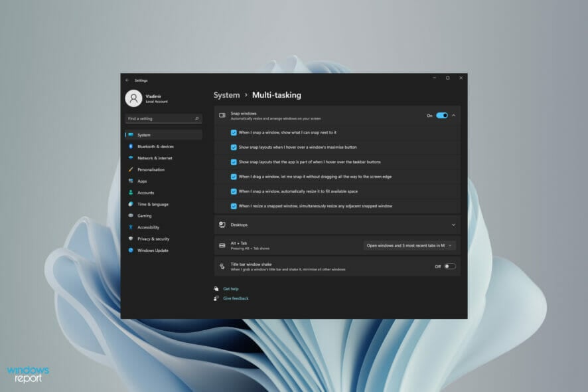Click the search magnifier icon

tap(196, 119)
